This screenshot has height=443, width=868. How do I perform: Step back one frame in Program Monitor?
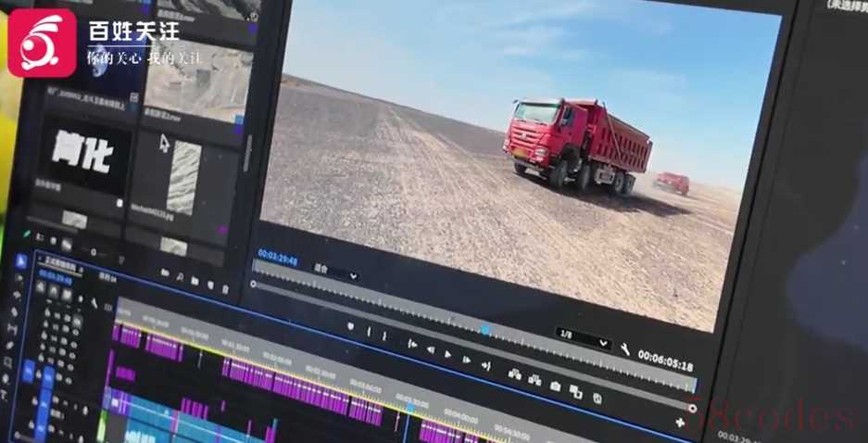coord(430,349)
